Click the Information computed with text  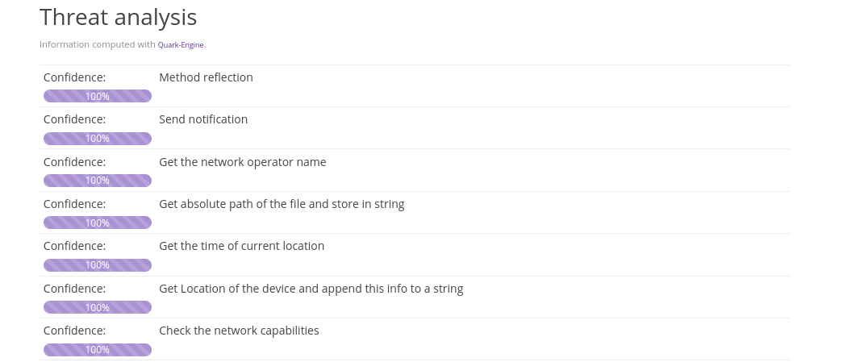tap(97, 45)
